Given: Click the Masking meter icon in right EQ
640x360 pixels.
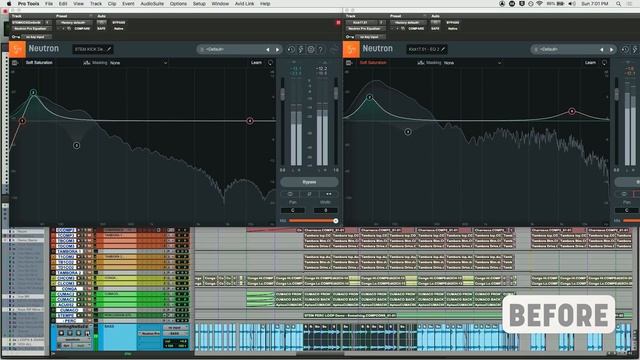Looking at the screenshot, I should pyautogui.click(x=421, y=63).
